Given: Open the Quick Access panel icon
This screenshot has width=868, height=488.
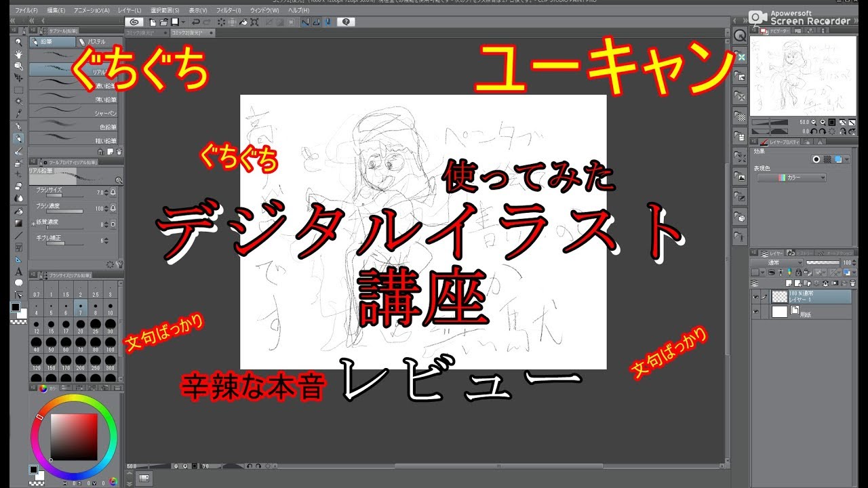Looking at the screenshot, I should 740,36.
